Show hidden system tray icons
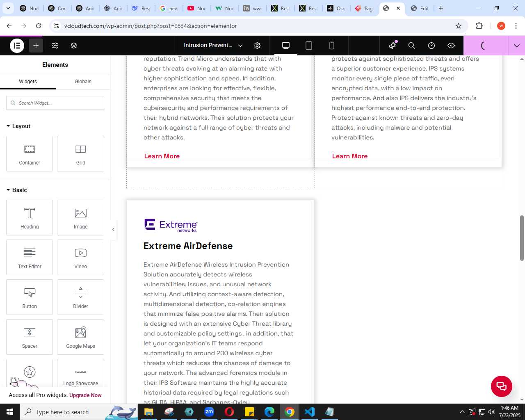 462,412
